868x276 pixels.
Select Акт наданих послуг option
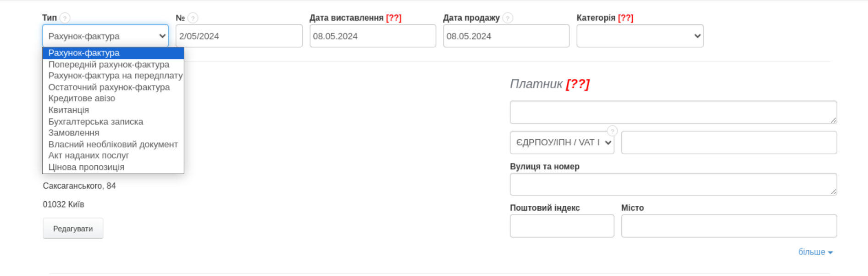click(88, 156)
